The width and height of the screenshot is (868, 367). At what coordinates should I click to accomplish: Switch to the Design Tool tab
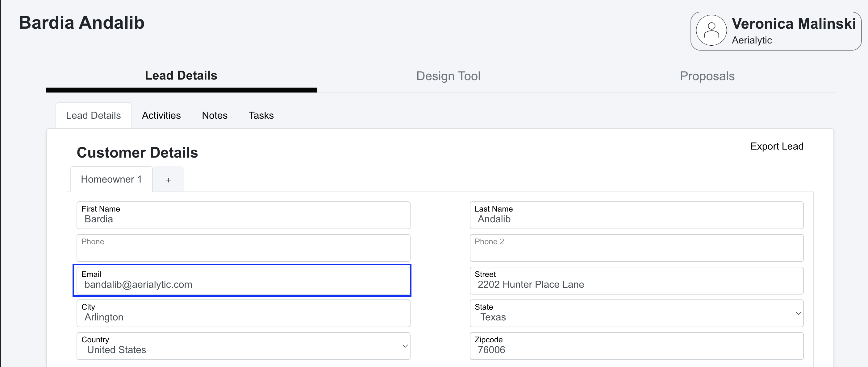pos(448,76)
